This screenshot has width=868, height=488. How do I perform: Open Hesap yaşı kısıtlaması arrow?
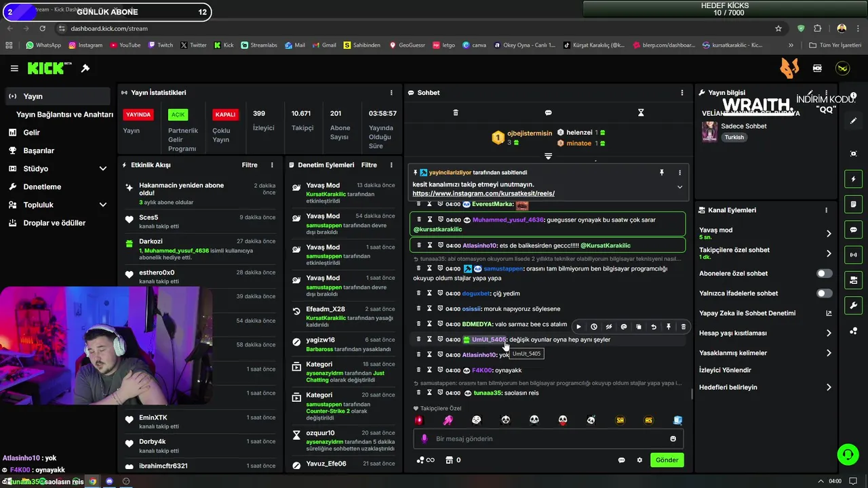(828, 333)
